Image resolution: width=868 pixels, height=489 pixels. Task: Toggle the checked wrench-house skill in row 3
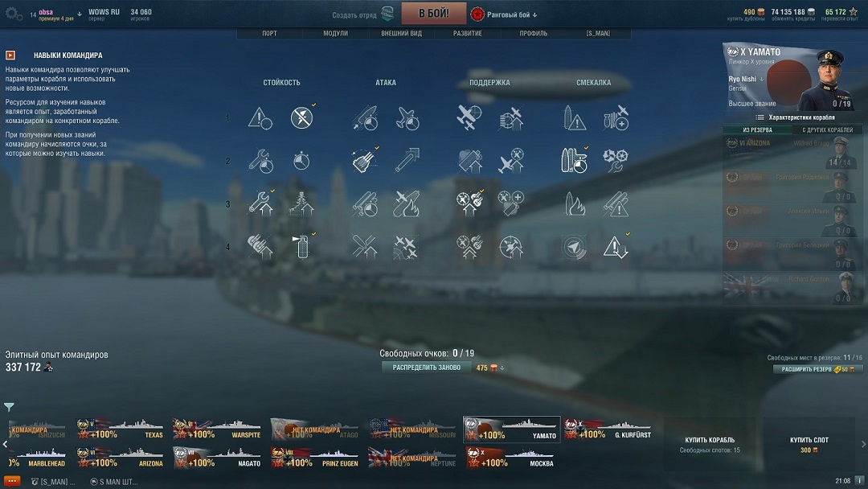point(260,203)
